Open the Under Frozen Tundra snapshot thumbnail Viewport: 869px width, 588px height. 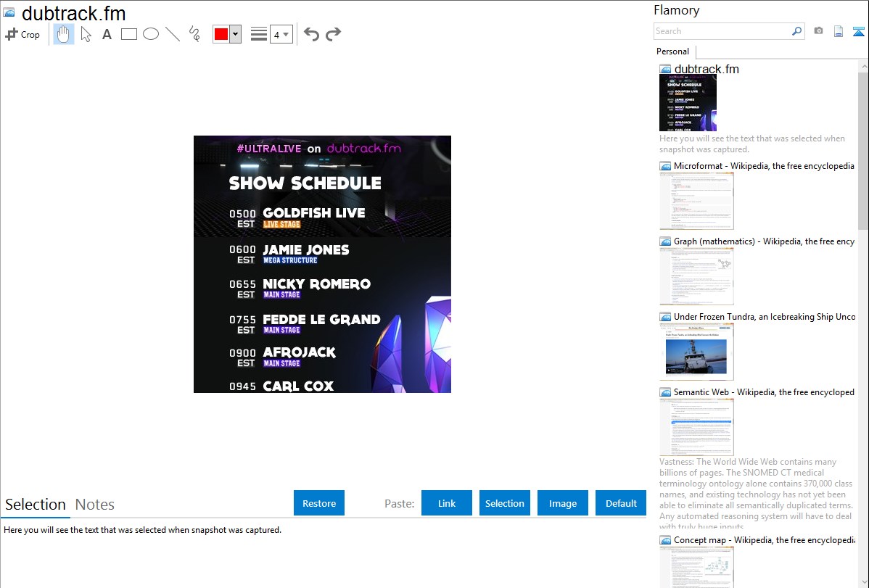[696, 352]
